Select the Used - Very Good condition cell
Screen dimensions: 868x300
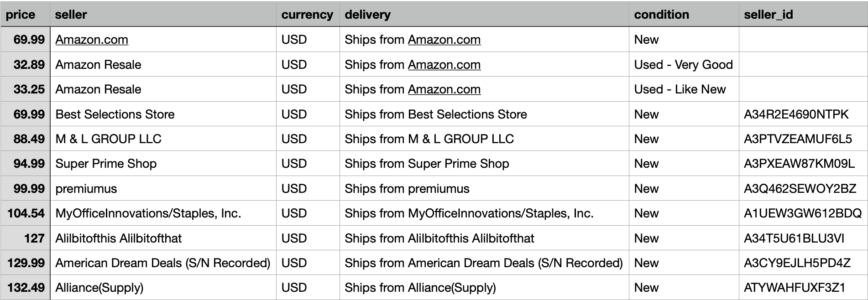click(x=684, y=64)
